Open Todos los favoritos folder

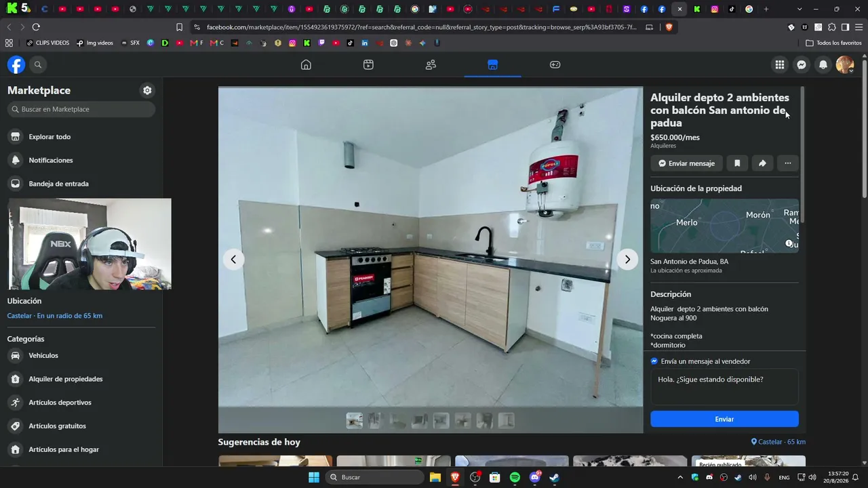(x=833, y=43)
